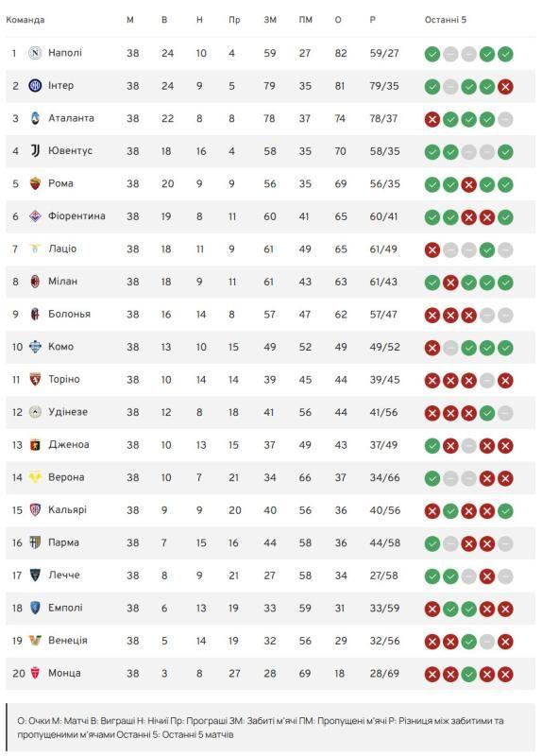Click Комо's grey draw marker

(450, 348)
